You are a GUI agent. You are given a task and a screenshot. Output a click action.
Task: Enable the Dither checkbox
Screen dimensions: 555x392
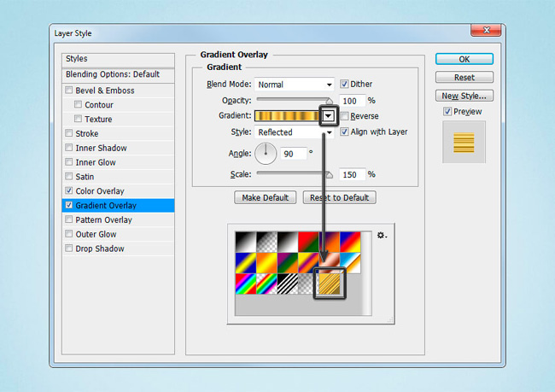point(344,84)
